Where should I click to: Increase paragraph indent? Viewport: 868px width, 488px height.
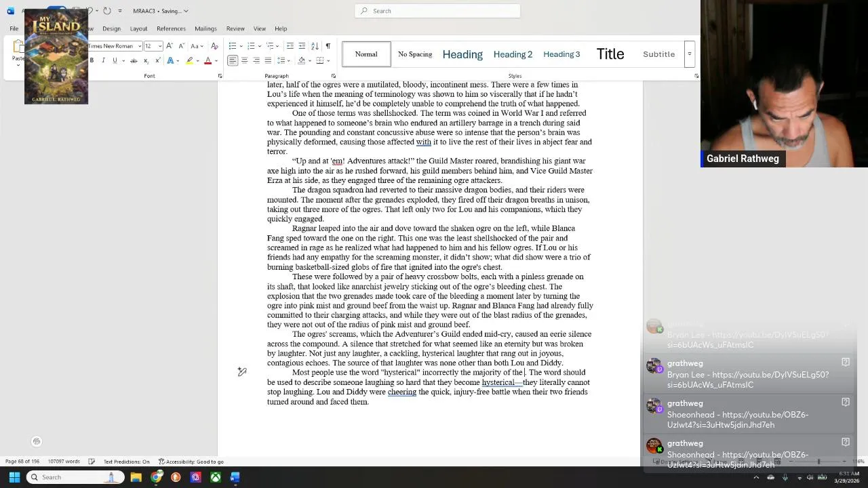302,46
